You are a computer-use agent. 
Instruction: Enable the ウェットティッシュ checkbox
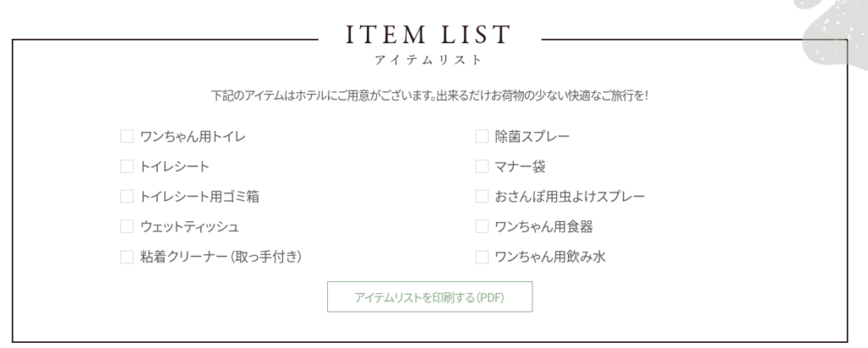point(127,227)
